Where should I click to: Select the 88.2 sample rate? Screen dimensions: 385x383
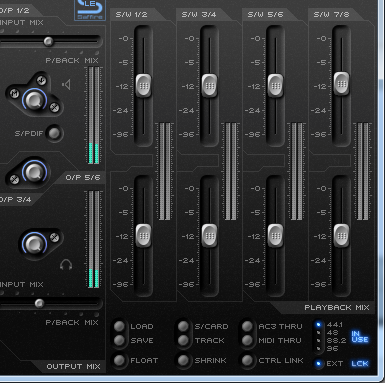point(318,340)
